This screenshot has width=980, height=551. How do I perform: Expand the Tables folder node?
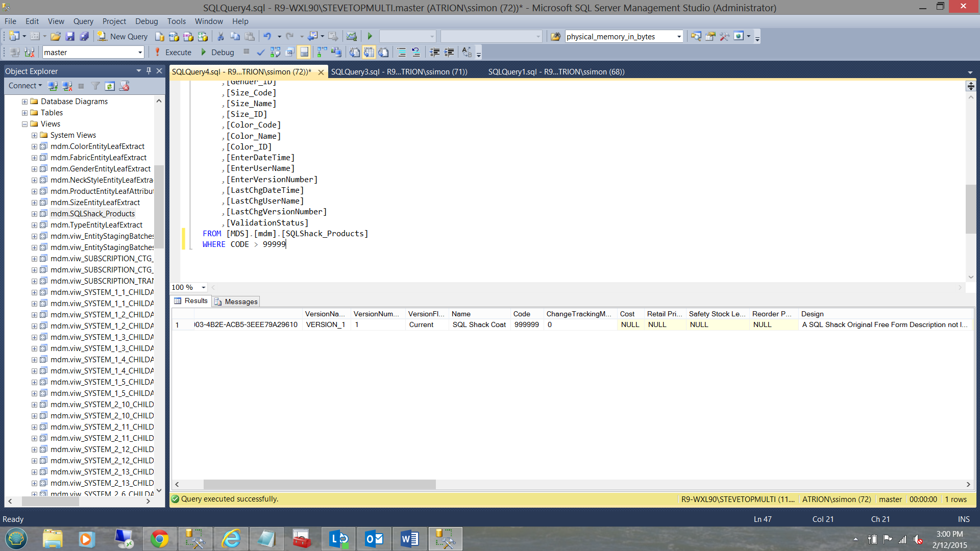tap(24, 113)
